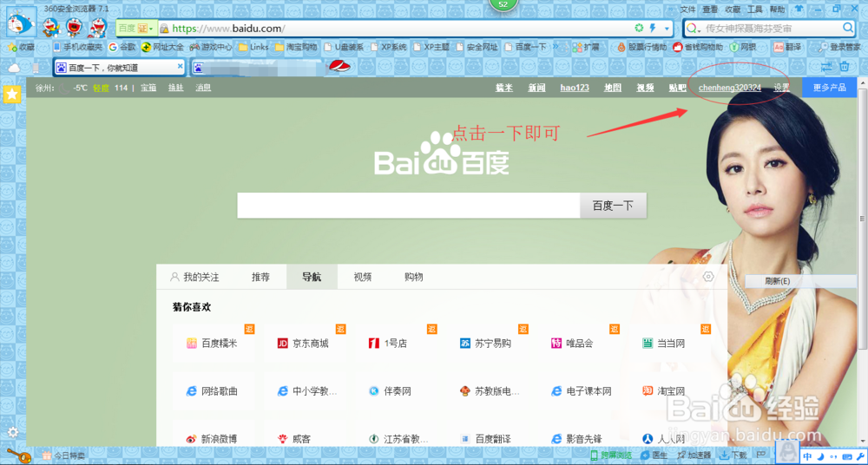Click the magnifier search button in search box
Screen dimensions: 868x465
pos(847,28)
